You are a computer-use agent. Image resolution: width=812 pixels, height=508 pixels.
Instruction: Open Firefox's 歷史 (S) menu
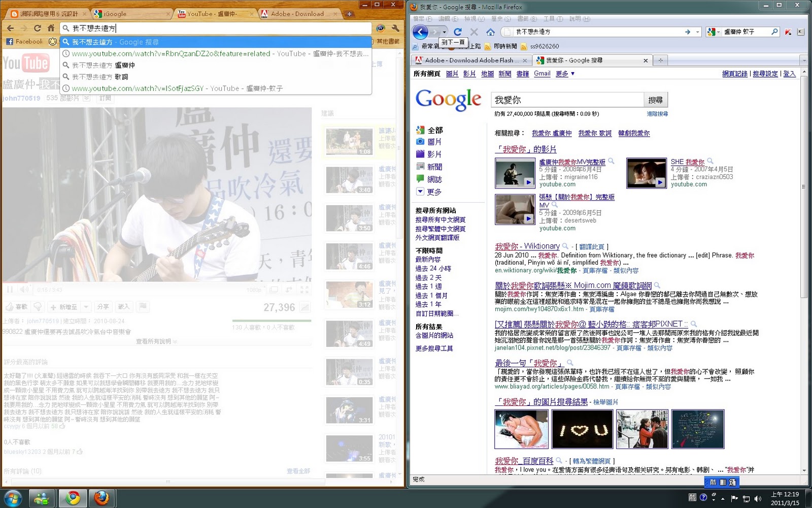(501, 19)
